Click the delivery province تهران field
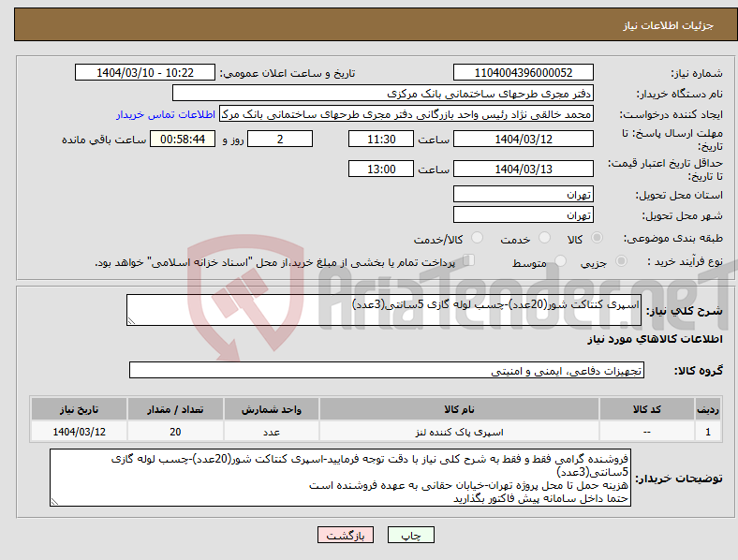 (x=523, y=194)
